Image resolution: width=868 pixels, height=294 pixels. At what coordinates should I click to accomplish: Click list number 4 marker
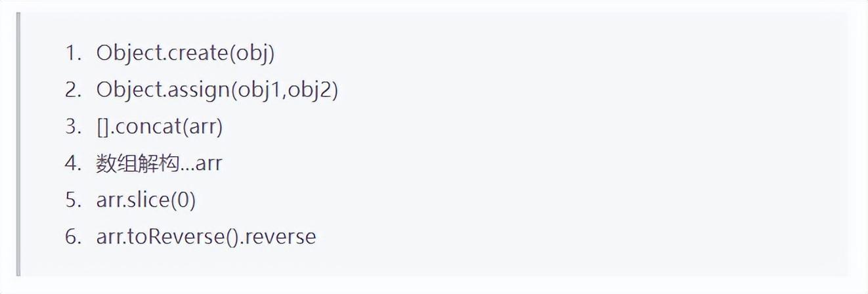tap(72, 163)
